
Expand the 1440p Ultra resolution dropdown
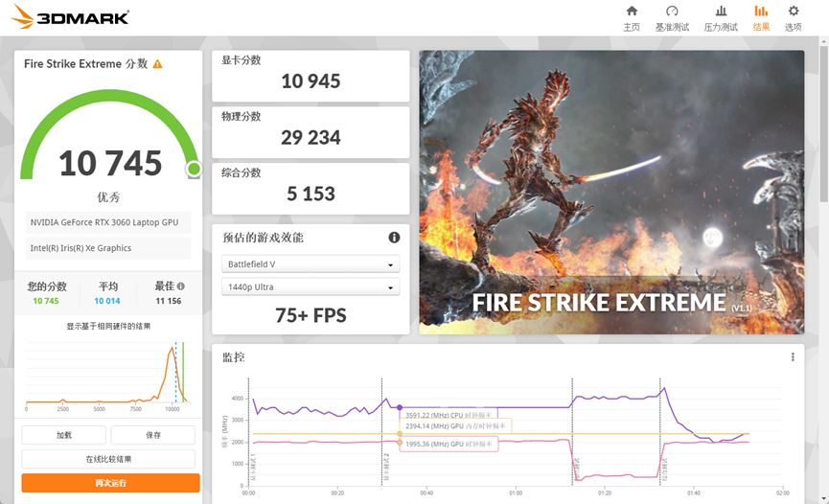point(311,287)
